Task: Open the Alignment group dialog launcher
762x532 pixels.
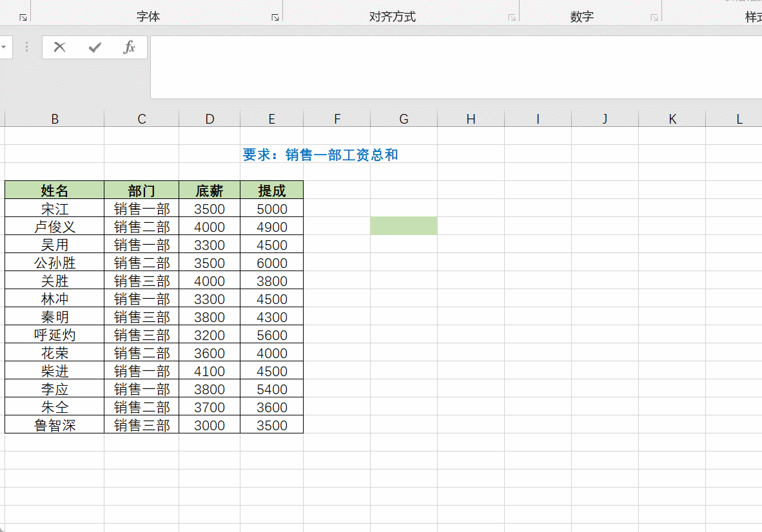Action: point(512,17)
